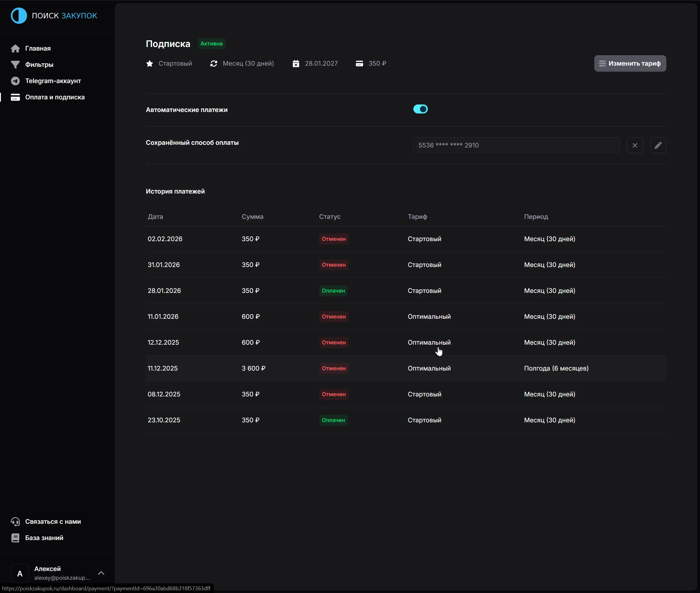The height and width of the screenshot is (593, 700).
Task: Edit saved payment method with pencil icon
Action: point(658,145)
